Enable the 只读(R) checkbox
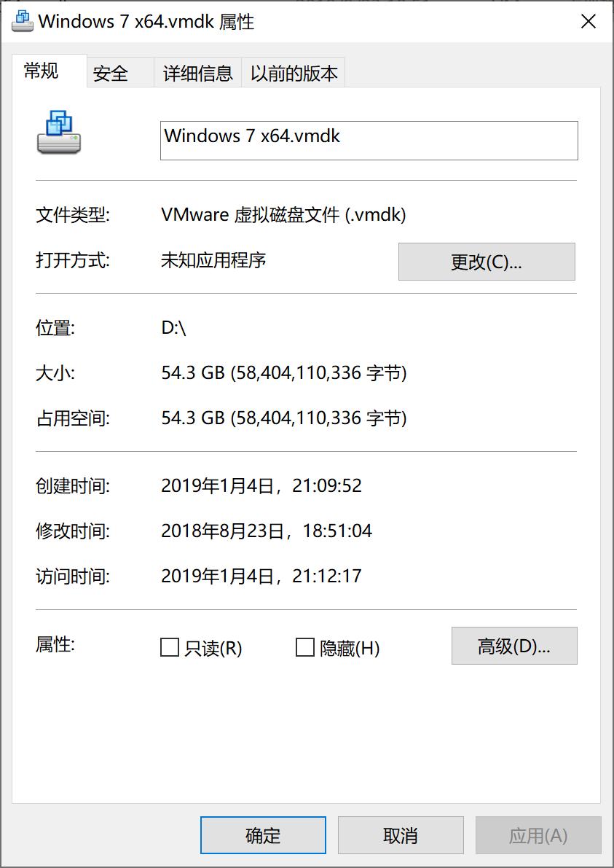Screen dimensions: 614x868 (170, 646)
